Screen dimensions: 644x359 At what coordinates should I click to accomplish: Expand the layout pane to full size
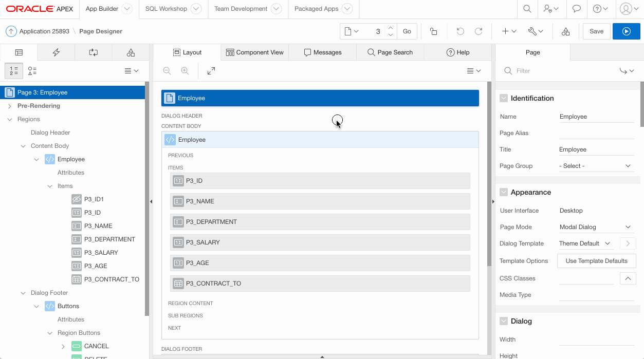(211, 71)
